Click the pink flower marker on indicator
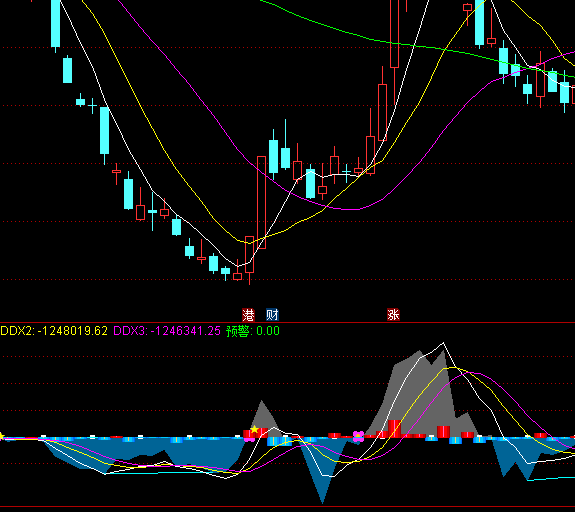The image size is (575, 512). [x=358, y=436]
